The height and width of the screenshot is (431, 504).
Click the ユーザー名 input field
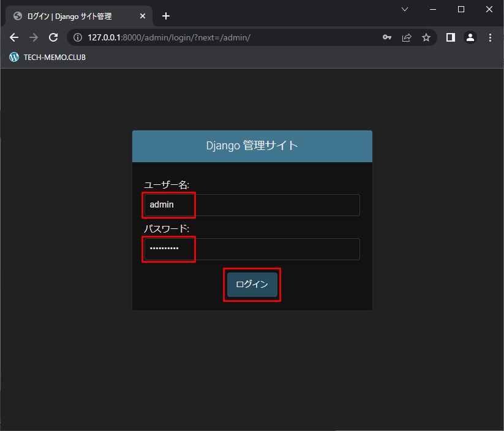pyautogui.click(x=252, y=205)
